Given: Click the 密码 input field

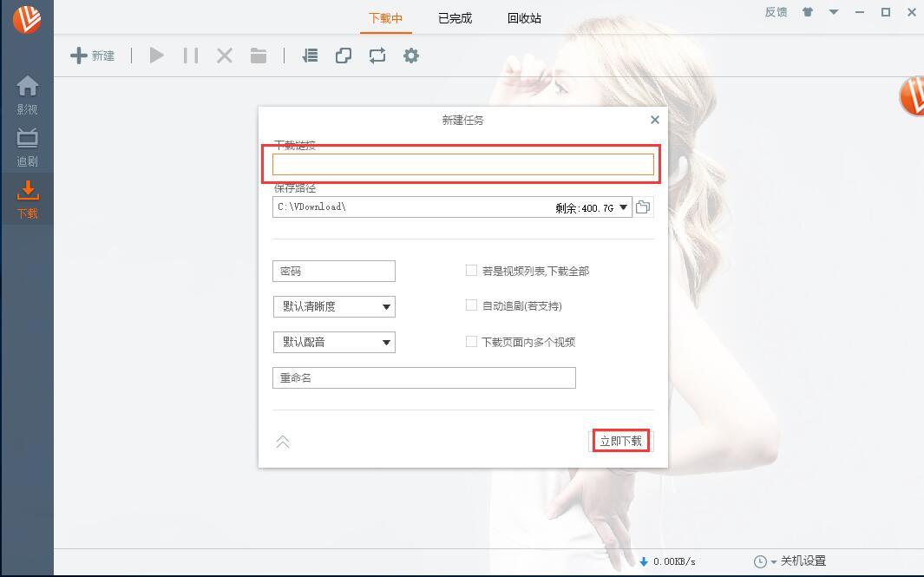Looking at the screenshot, I should pos(333,271).
